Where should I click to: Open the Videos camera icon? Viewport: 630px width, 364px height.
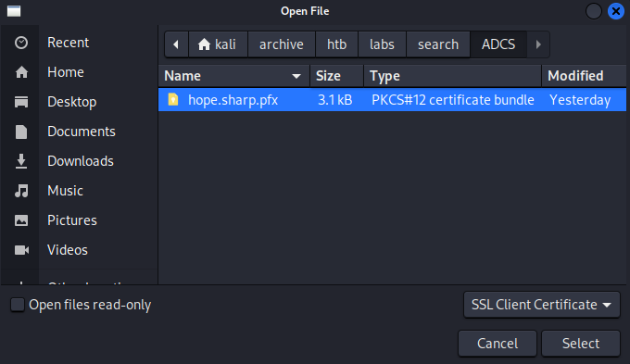point(21,250)
